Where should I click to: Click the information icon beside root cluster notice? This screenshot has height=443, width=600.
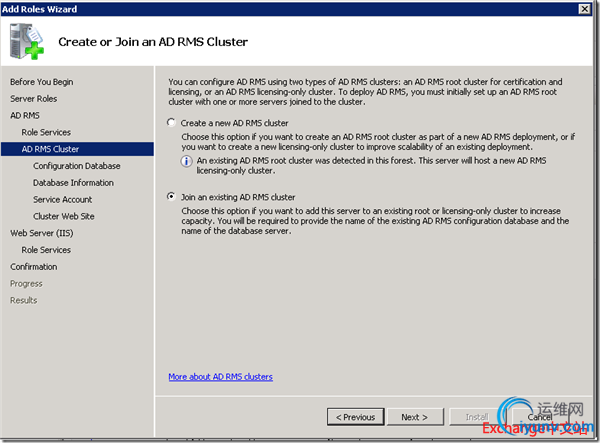(186, 161)
